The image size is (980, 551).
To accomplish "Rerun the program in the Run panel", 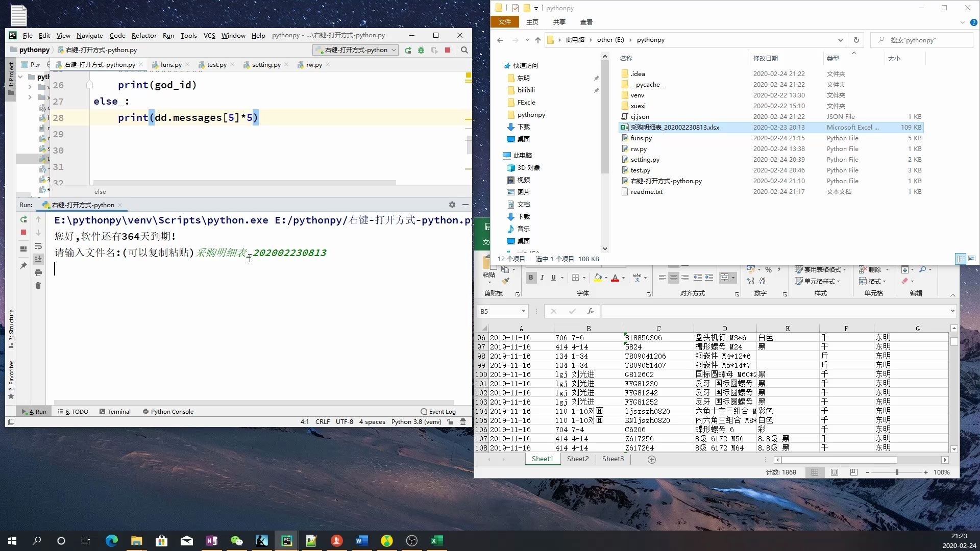I will (x=23, y=219).
